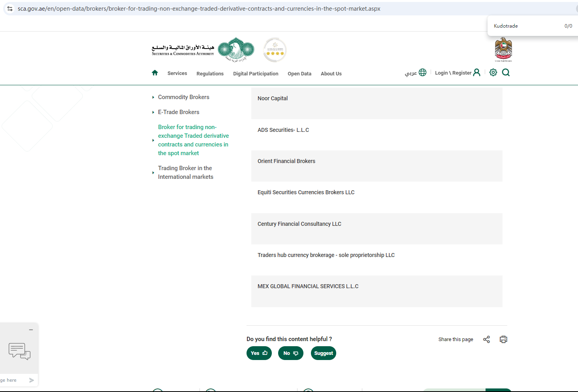Image resolution: width=578 pixels, height=392 pixels.
Task: Click the share icon next to Share this page
Action: pyautogui.click(x=486, y=339)
